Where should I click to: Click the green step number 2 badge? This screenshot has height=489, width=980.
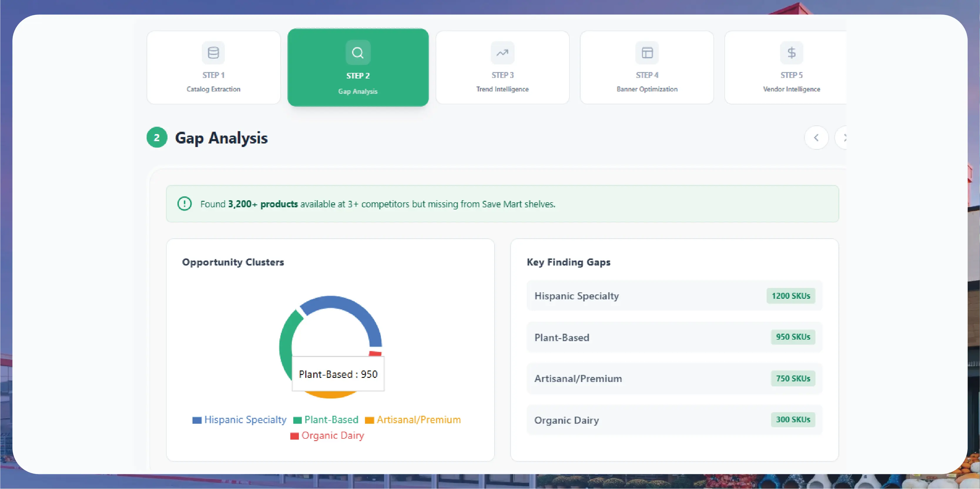157,137
